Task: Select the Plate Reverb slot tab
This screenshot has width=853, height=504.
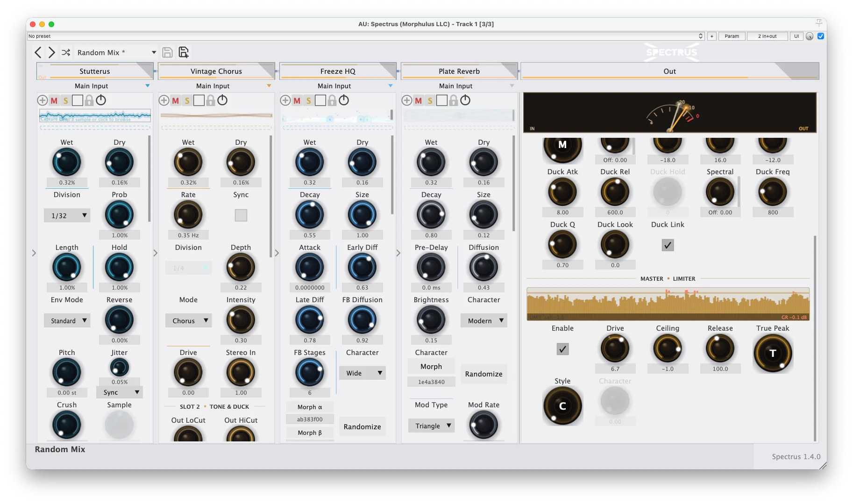Action: point(459,71)
